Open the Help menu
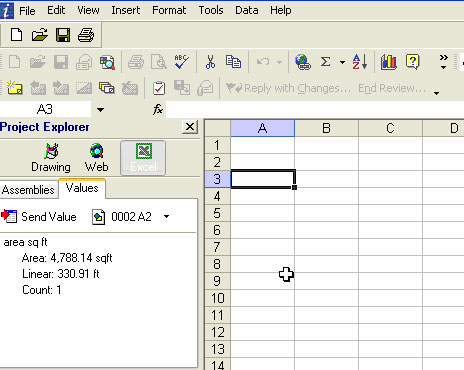The image size is (464, 370). click(281, 10)
